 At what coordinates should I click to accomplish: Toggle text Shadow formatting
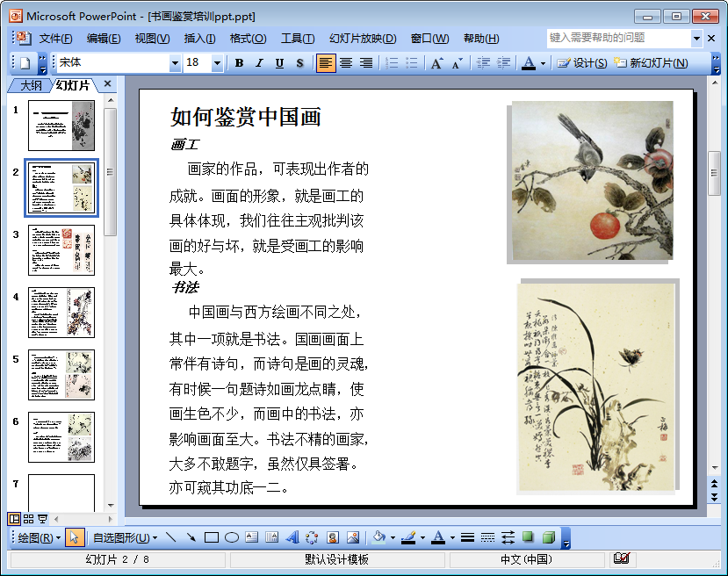300,62
